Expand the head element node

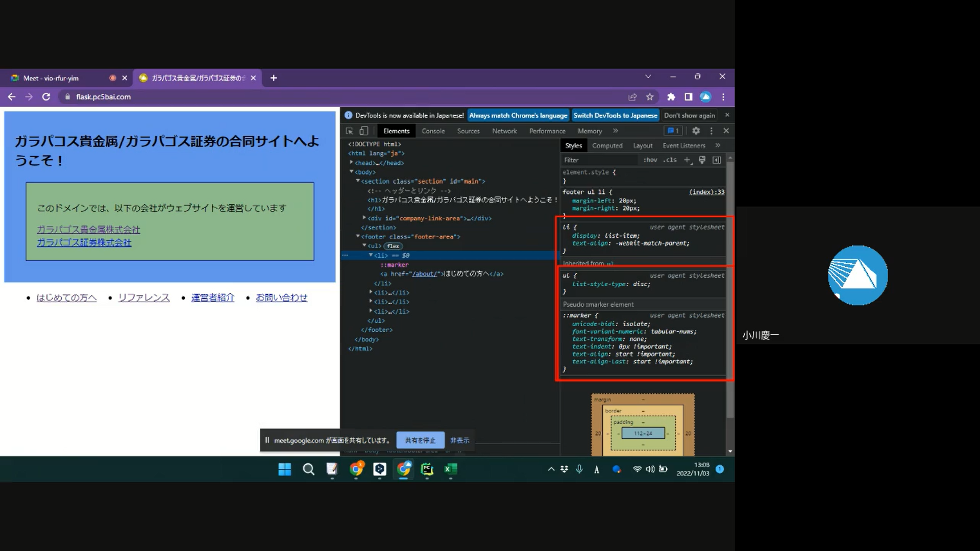tap(351, 163)
